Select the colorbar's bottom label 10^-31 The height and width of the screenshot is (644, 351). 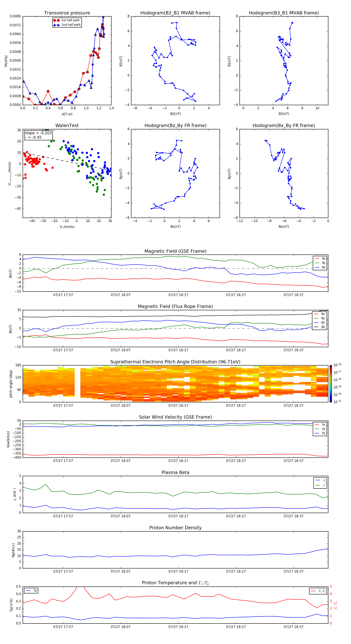point(337,402)
